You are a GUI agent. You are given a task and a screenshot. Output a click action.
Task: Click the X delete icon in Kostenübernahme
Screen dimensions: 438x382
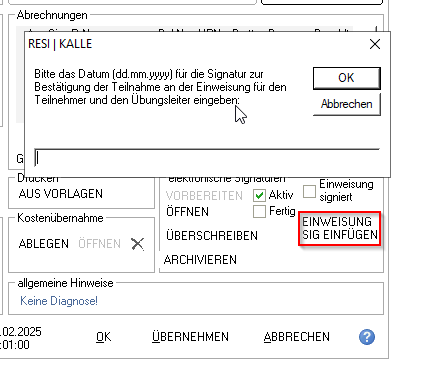(x=138, y=244)
